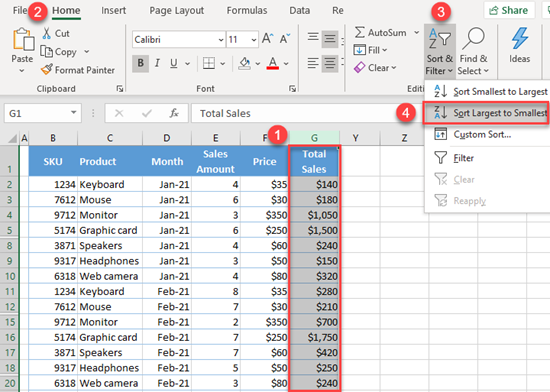
Task: Increase font size with larger A icon
Action: click(x=268, y=39)
